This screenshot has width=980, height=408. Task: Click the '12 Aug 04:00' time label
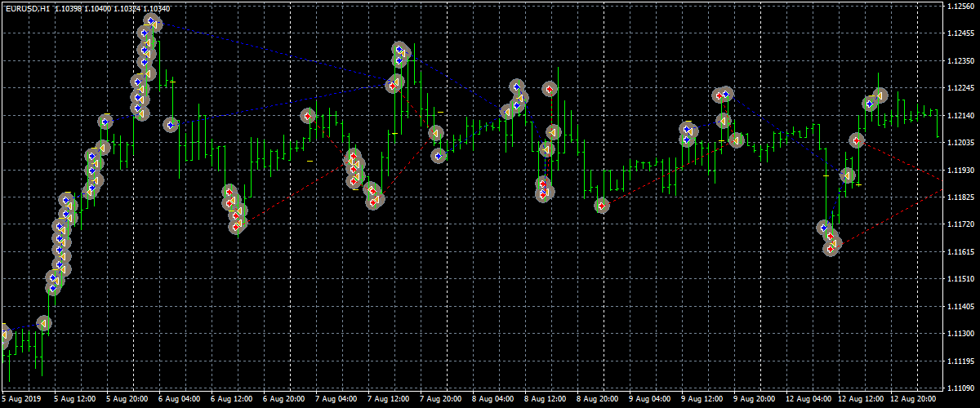pos(808,400)
